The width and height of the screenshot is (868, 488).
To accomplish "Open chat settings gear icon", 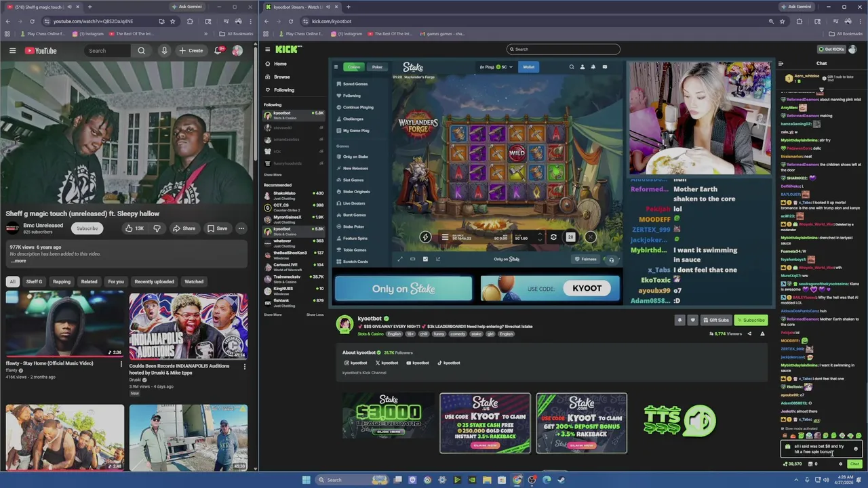I will click(x=840, y=464).
